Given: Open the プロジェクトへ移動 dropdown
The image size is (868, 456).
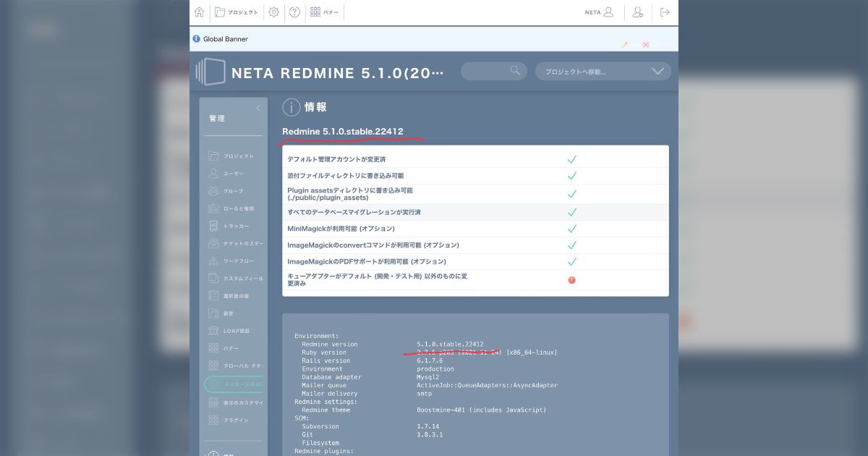Looking at the screenshot, I should tap(603, 71).
